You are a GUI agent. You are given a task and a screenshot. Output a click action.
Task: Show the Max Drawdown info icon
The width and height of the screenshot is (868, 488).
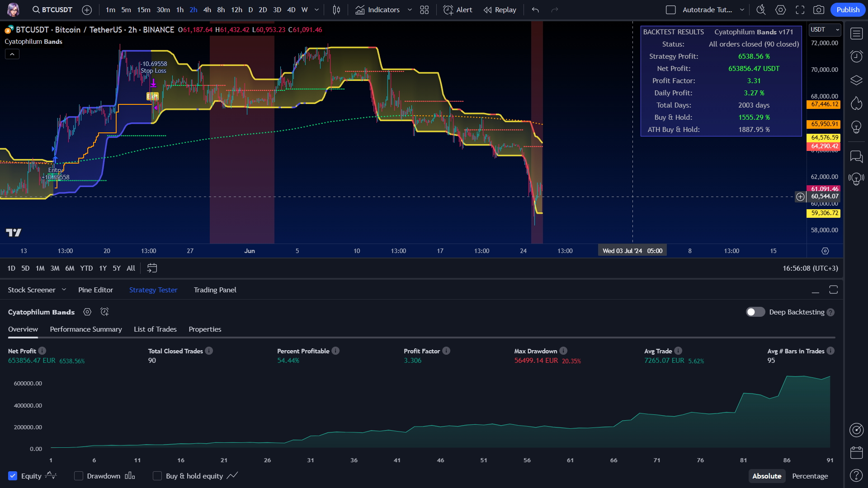pos(563,351)
